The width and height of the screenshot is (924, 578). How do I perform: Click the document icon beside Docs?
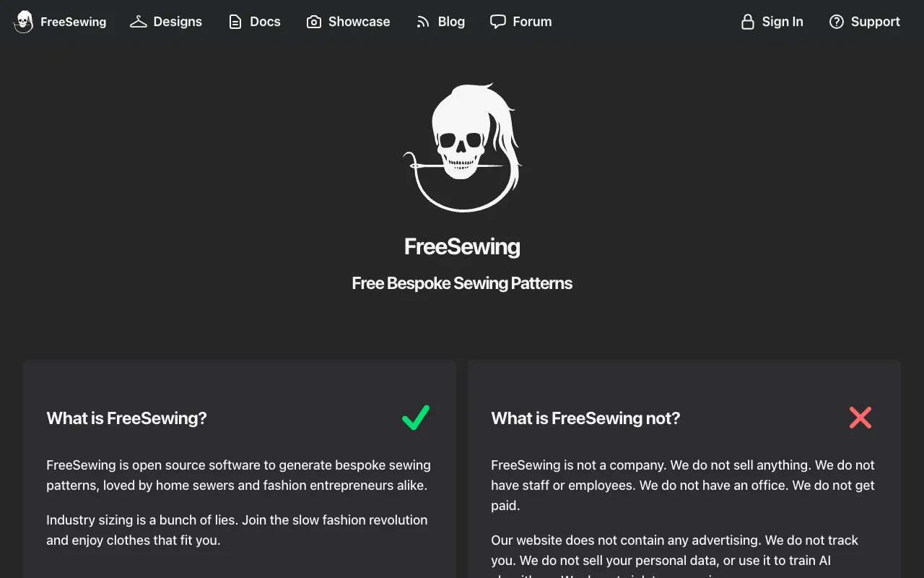(235, 22)
